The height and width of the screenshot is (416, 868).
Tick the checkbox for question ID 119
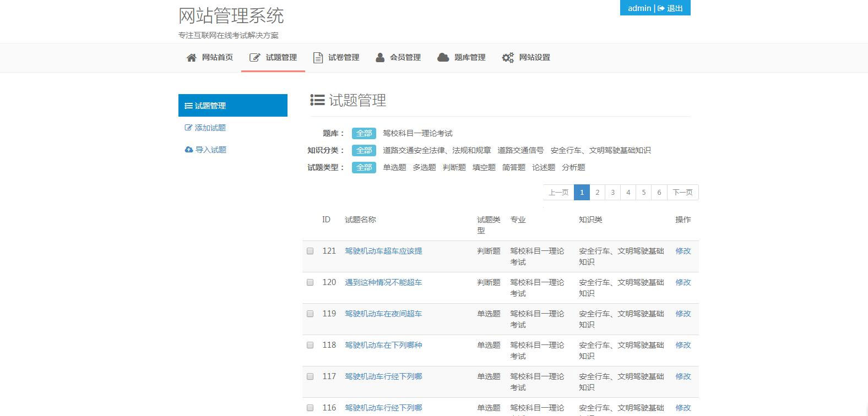[x=310, y=314]
